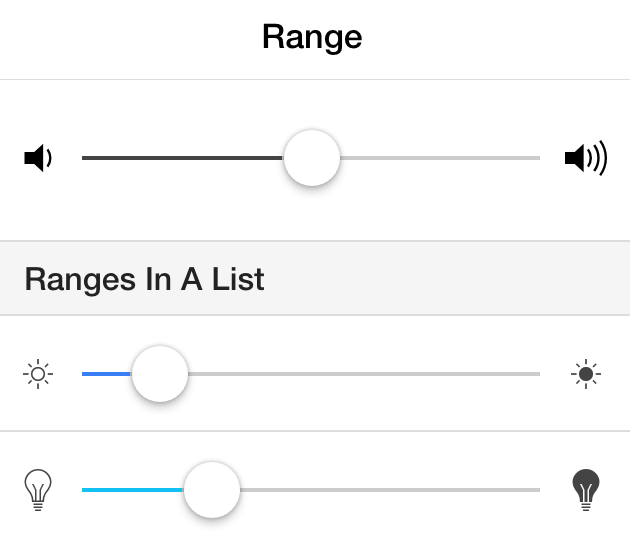Viewport: 630px width, 540px height.
Task: Click the filled dark light bulb icon
Action: point(586,490)
